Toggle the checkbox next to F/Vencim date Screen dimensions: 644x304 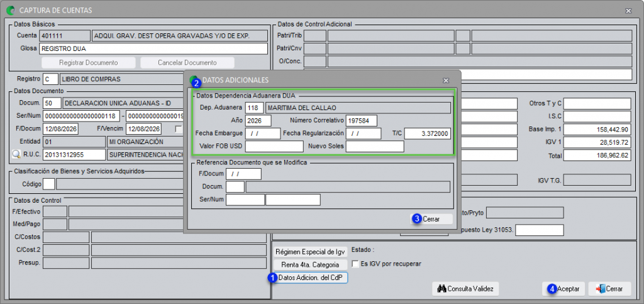178,129
